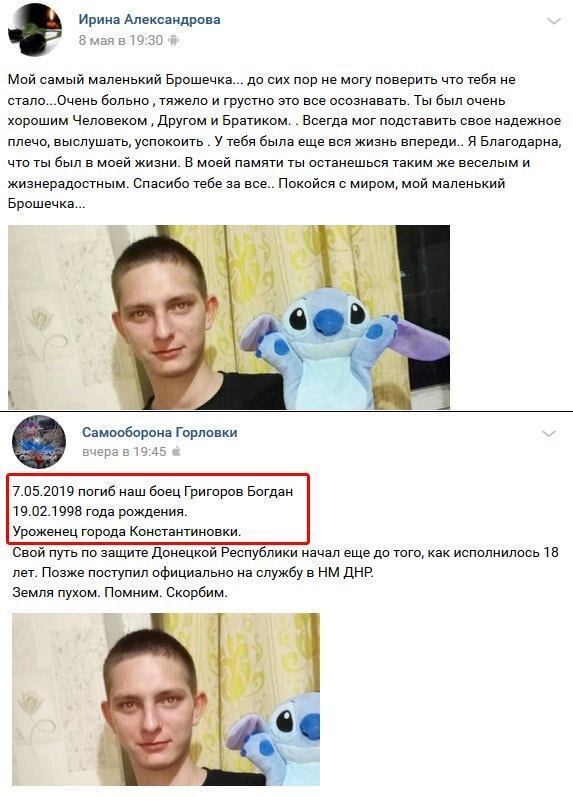The image size is (573, 797).
Task: Open the large photo attached to Ирина's post
Action: (x=229, y=317)
